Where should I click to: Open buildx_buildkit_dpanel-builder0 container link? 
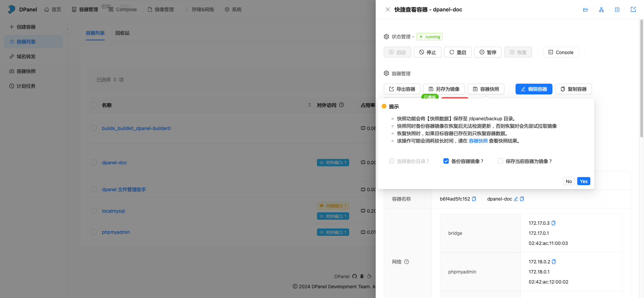click(x=136, y=128)
